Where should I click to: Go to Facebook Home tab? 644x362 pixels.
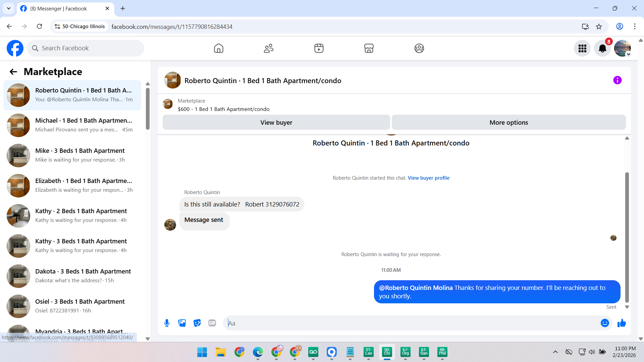tap(219, 49)
